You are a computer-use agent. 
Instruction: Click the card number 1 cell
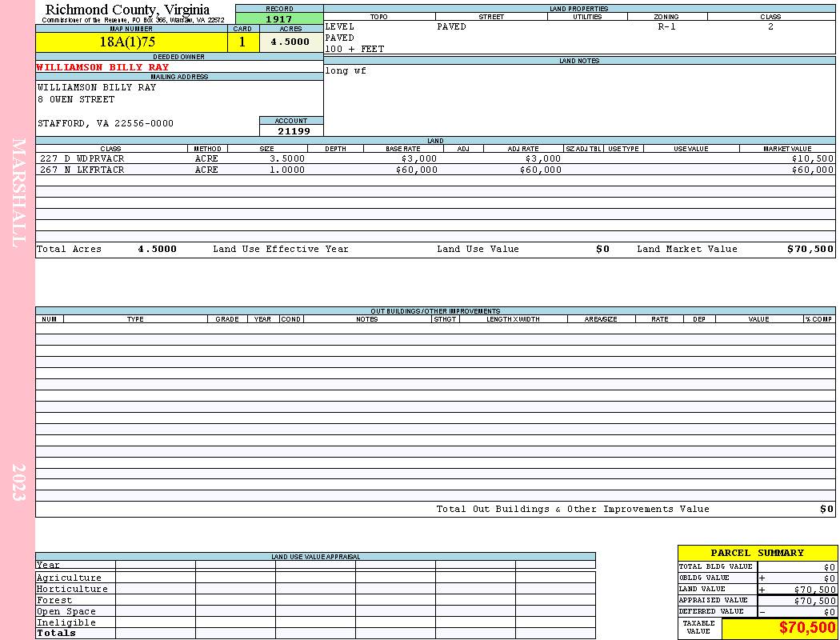coord(242,42)
